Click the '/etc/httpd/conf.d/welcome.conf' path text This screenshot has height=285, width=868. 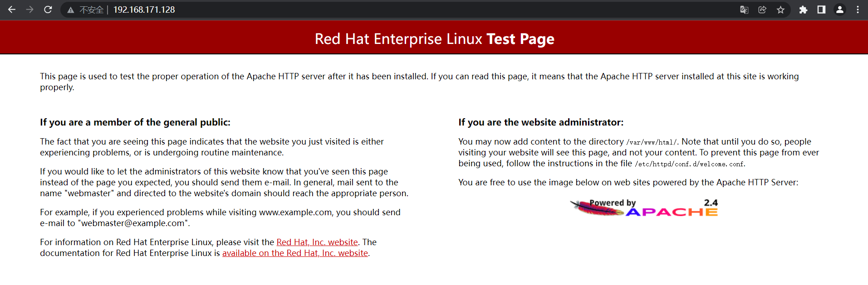click(690, 164)
